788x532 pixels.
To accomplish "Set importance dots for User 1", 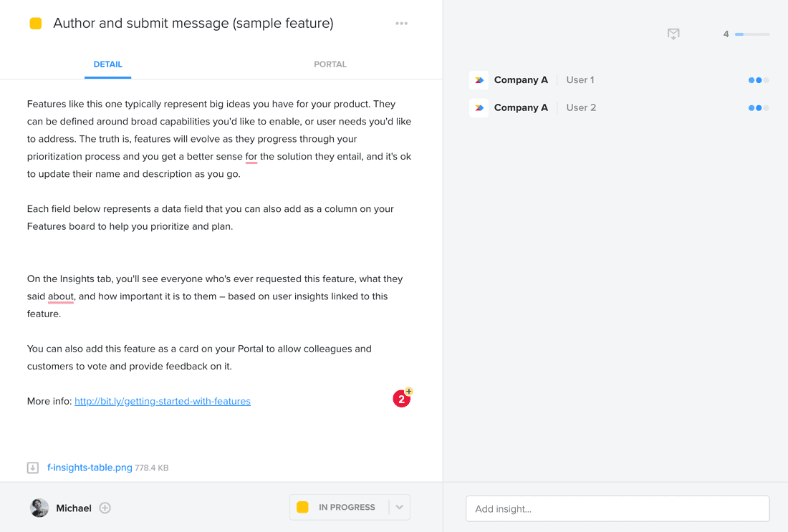I will point(758,79).
